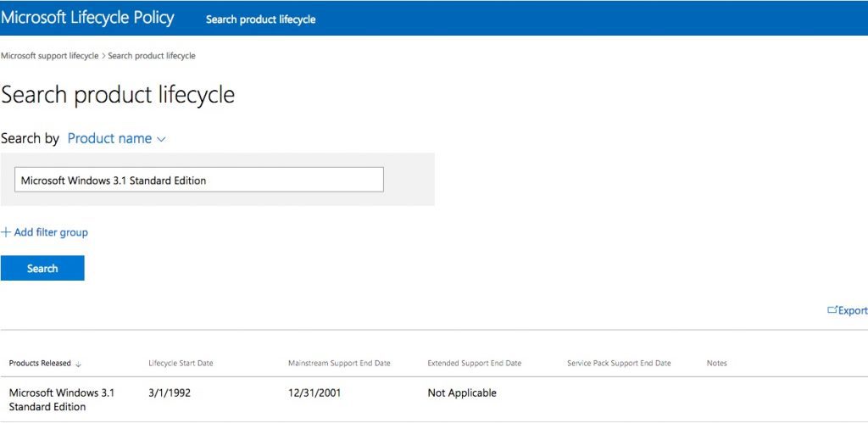Open Microsoft support lifecycle breadcrumb link
868x423 pixels.
click(50, 56)
